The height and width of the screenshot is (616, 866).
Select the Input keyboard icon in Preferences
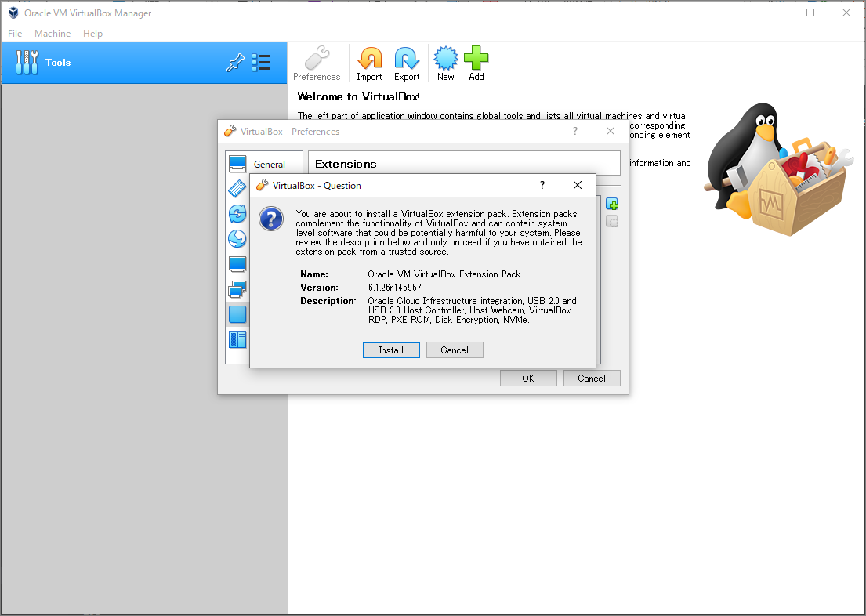click(x=237, y=188)
